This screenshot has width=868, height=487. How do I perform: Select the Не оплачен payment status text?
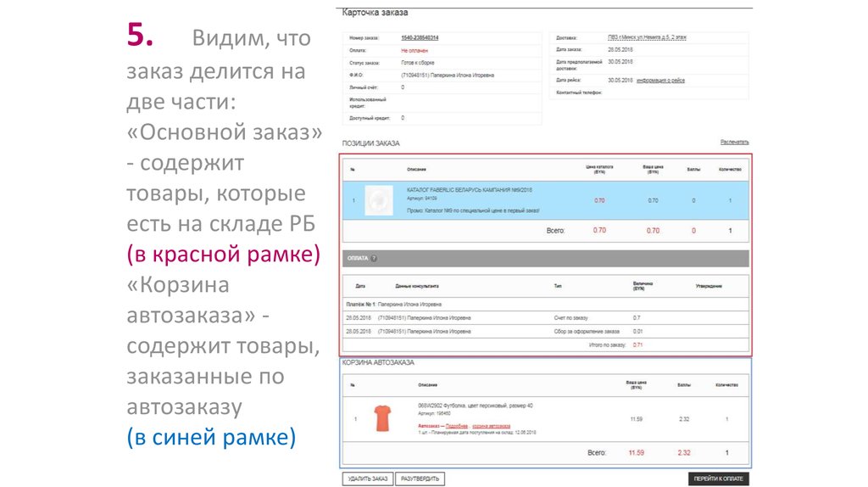click(x=414, y=50)
